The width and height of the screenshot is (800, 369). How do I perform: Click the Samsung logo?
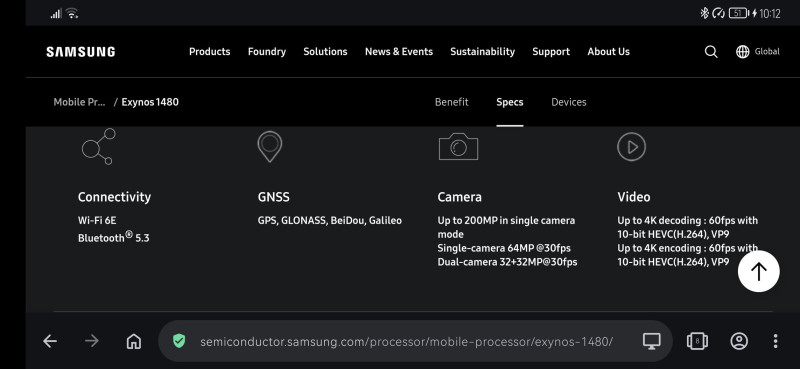coord(81,52)
